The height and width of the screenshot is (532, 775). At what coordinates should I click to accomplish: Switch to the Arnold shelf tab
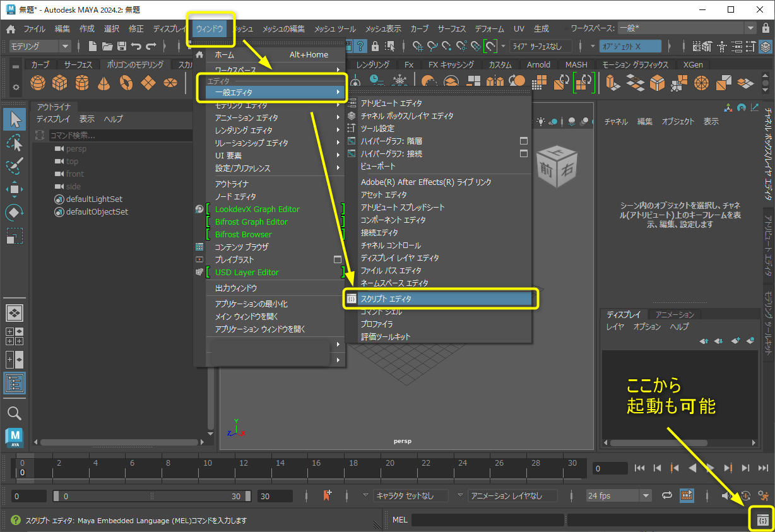(538, 64)
